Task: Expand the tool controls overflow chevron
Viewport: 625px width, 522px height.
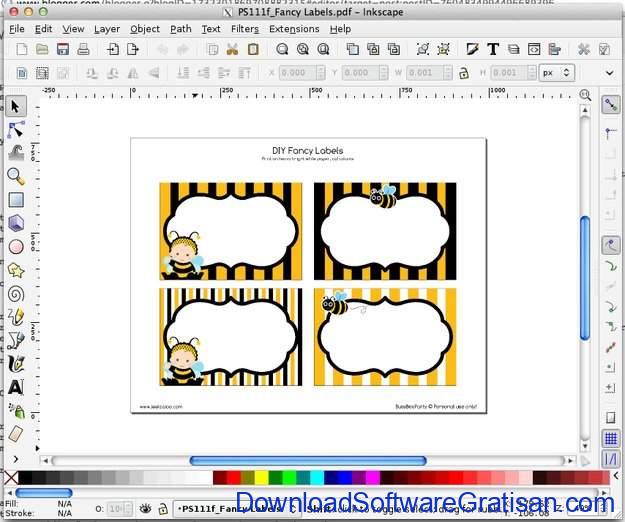Action: point(609,73)
